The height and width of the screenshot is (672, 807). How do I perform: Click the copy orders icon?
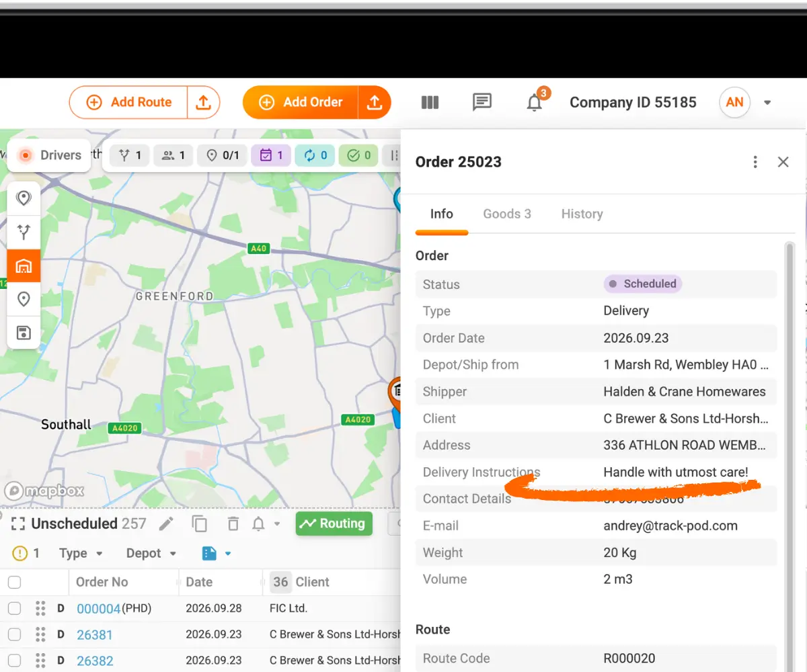click(x=199, y=523)
